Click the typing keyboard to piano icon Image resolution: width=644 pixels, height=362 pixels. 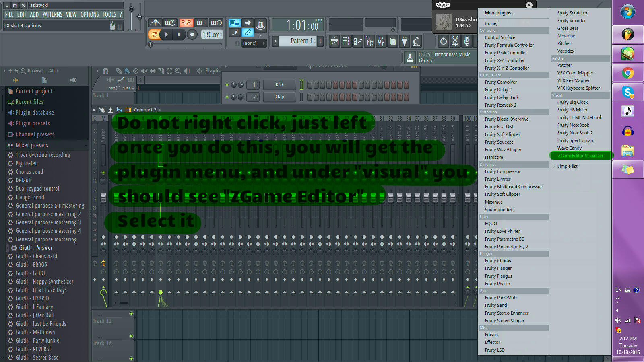[x=235, y=23]
